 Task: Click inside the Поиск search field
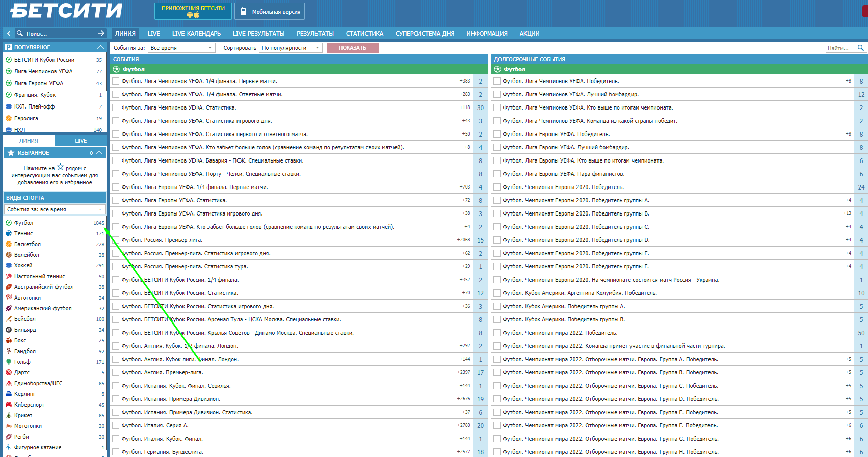tap(60, 33)
